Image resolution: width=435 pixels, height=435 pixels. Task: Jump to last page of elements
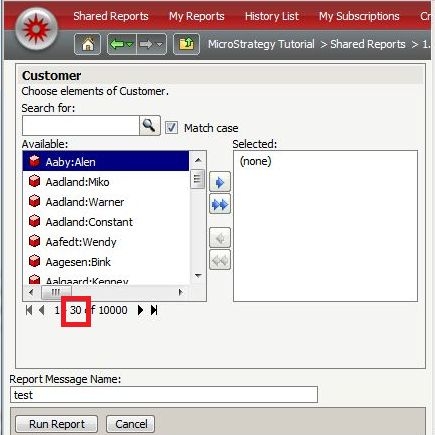[154, 310]
